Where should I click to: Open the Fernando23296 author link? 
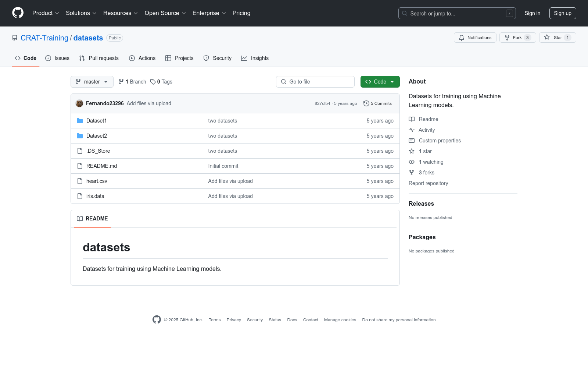[x=105, y=103]
